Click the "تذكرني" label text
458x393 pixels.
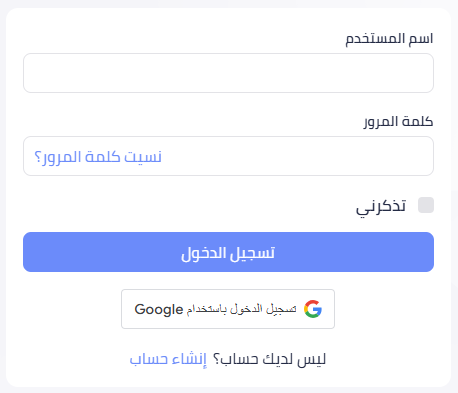[x=381, y=206]
